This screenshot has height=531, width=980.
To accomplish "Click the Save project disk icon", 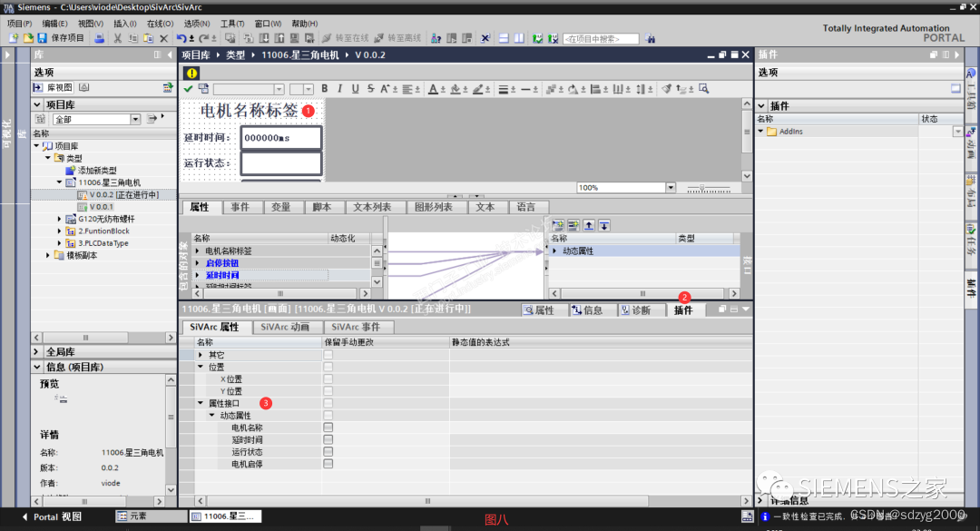I will [42, 38].
